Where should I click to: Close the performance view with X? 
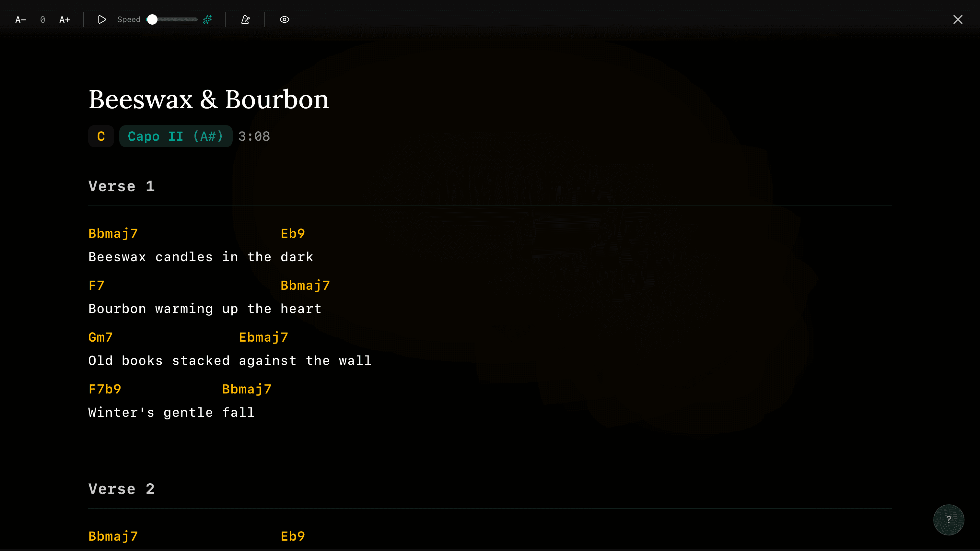[958, 20]
